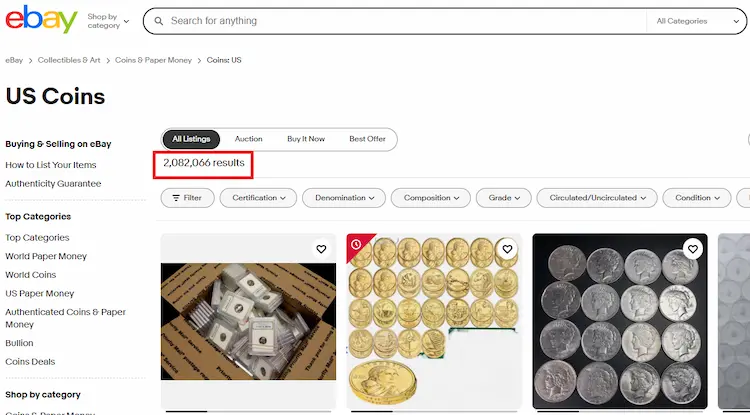Viewport: 750px width, 415px height.
Task: Open the Grade filter dropdown
Action: pyautogui.click(x=504, y=198)
